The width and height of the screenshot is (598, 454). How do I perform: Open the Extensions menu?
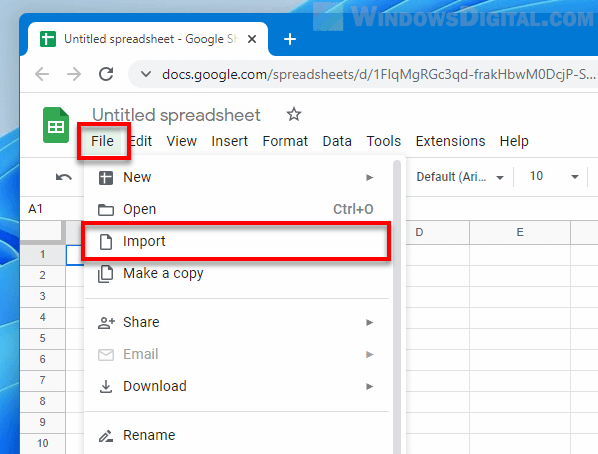(x=450, y=141)
